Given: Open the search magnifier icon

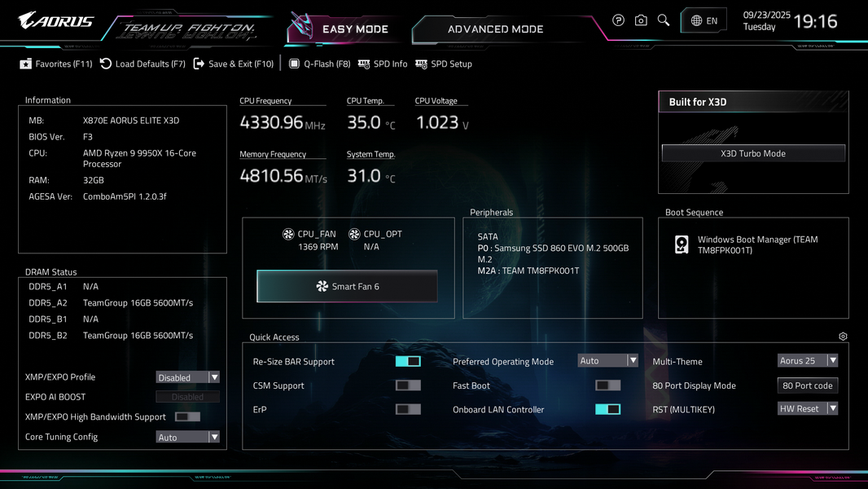Looking at the screenshot, I should pyautogui.click(x=663, y=20).
